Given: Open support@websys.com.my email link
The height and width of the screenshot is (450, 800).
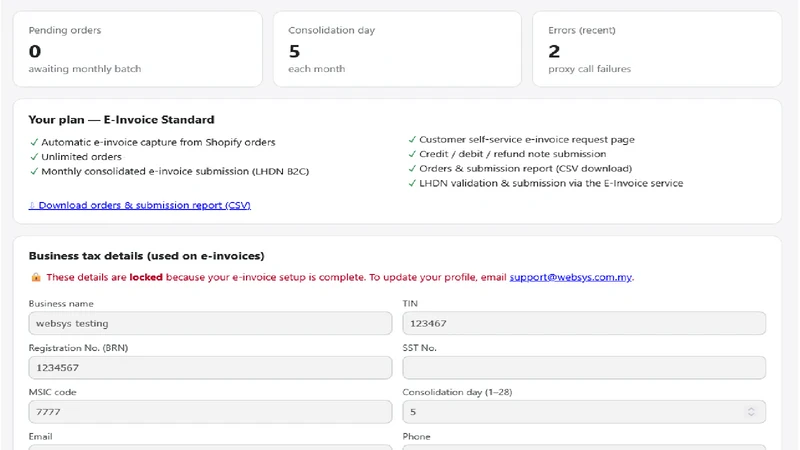Looking at the screenshot, I should coord(570,277).
